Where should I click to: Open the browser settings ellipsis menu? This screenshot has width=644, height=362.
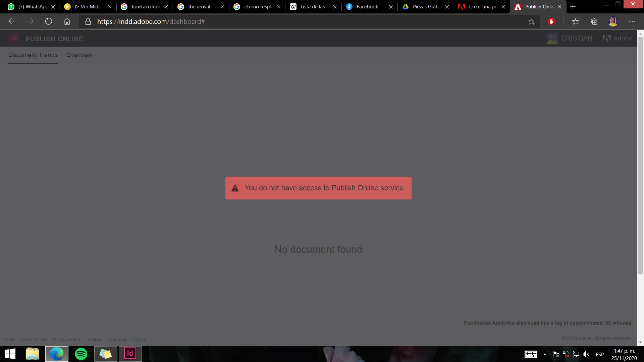coord(632,21)
